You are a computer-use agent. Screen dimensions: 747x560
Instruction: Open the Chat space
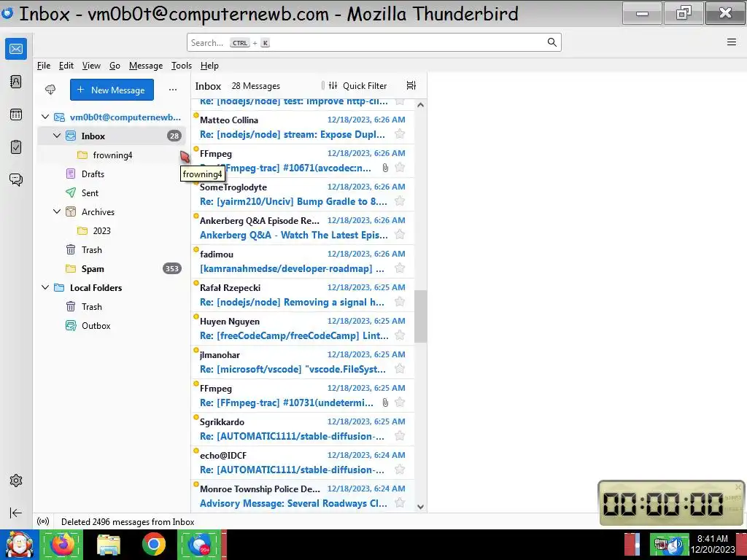point(16,179)
